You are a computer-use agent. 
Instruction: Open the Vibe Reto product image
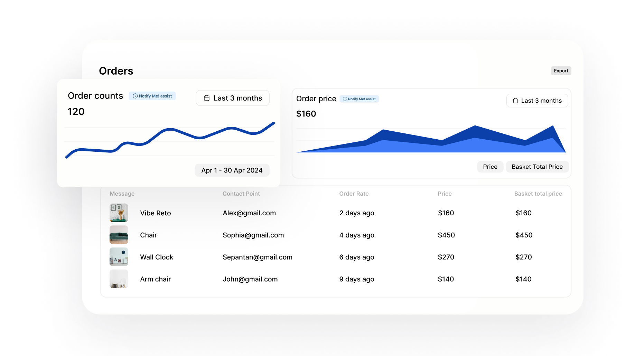coord(119,213)
